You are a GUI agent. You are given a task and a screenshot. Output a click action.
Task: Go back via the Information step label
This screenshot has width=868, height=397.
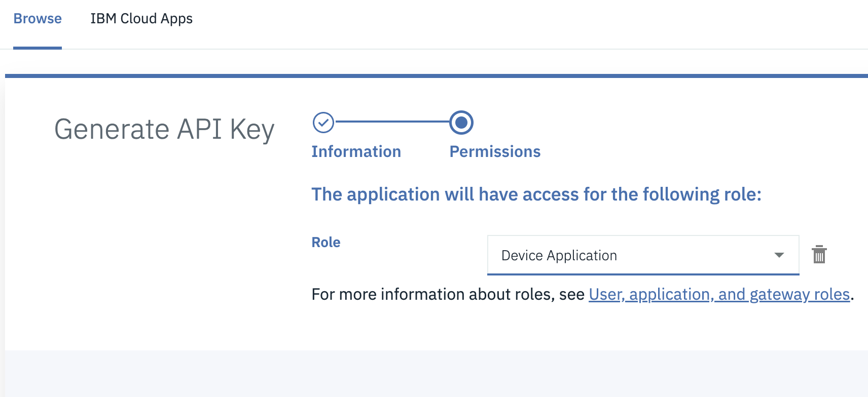(x=356, y=151)
